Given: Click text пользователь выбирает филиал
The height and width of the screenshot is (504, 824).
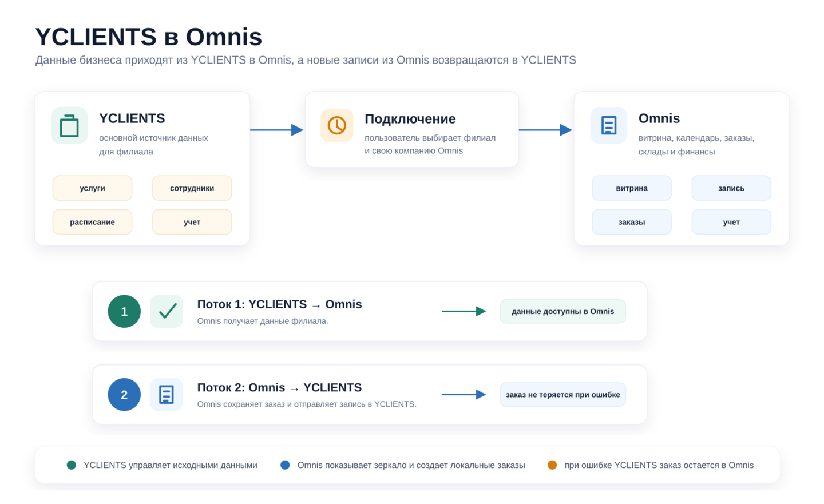Looking at the screenshot, I should click(x=430, y=138).
